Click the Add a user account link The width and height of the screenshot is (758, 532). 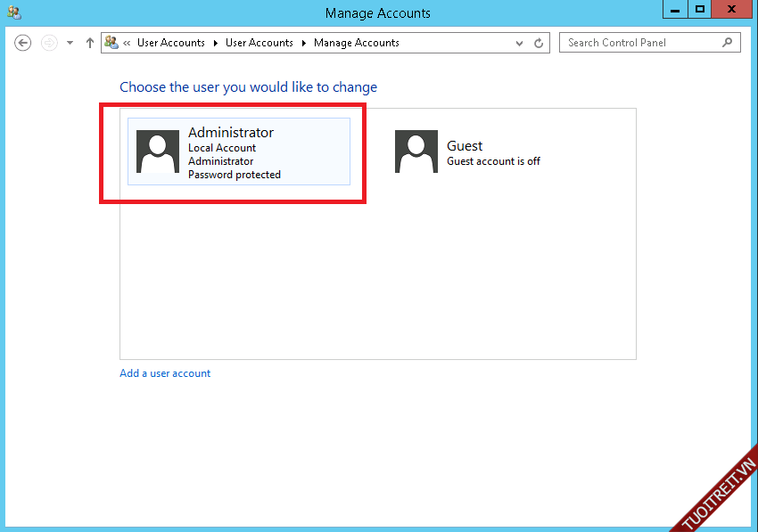coord(165,373)
